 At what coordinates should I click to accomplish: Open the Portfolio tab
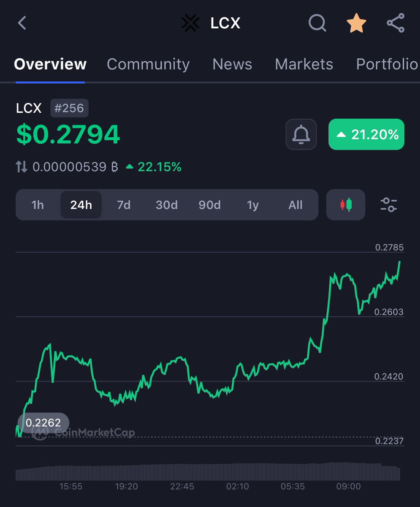[386, 64]
